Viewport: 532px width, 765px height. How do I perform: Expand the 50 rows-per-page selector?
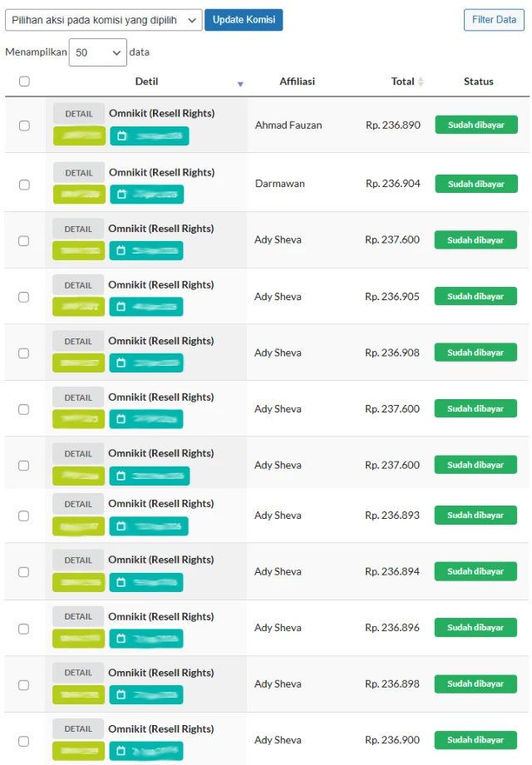[x=98, y=52]
